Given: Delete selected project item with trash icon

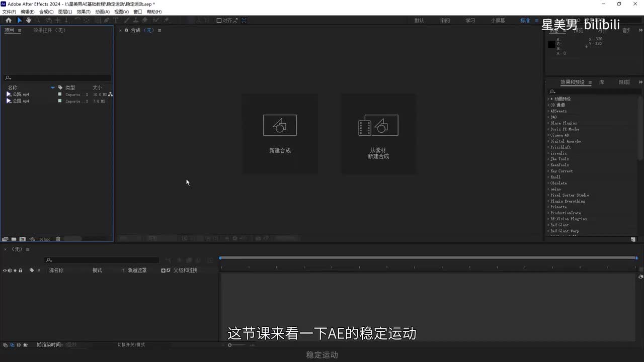Looking at the screenshot, I should (58, 239).
